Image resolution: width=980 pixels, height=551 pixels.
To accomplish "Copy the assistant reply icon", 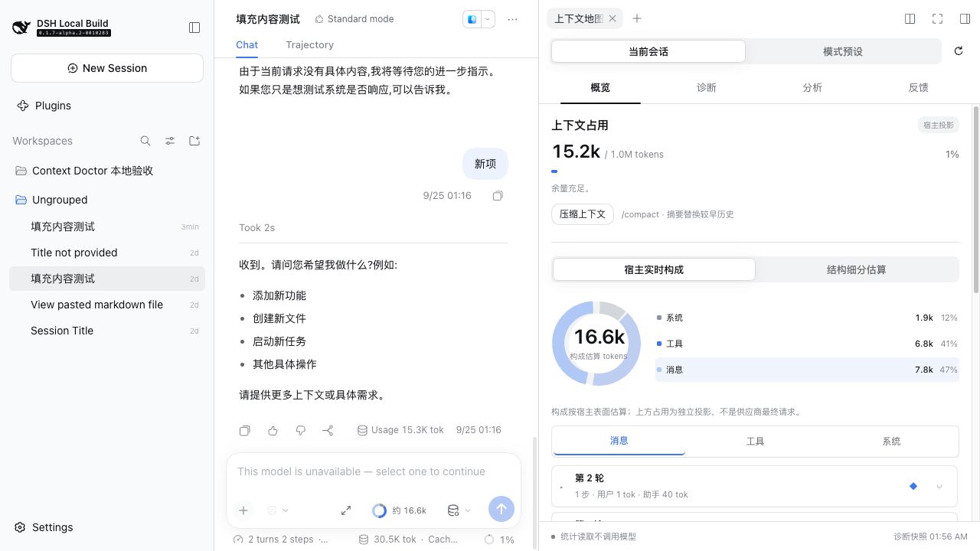I will 245,431.
